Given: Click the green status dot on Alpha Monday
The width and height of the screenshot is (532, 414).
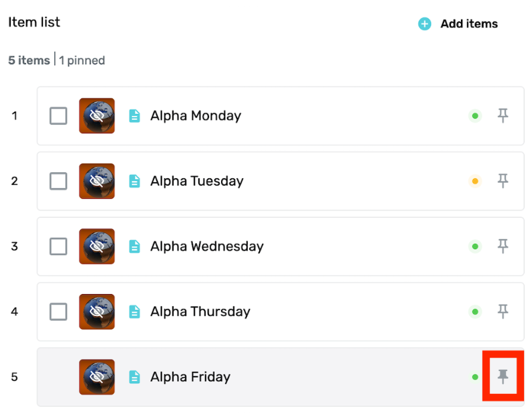Looking at the screenshot, I should [475, 116].
